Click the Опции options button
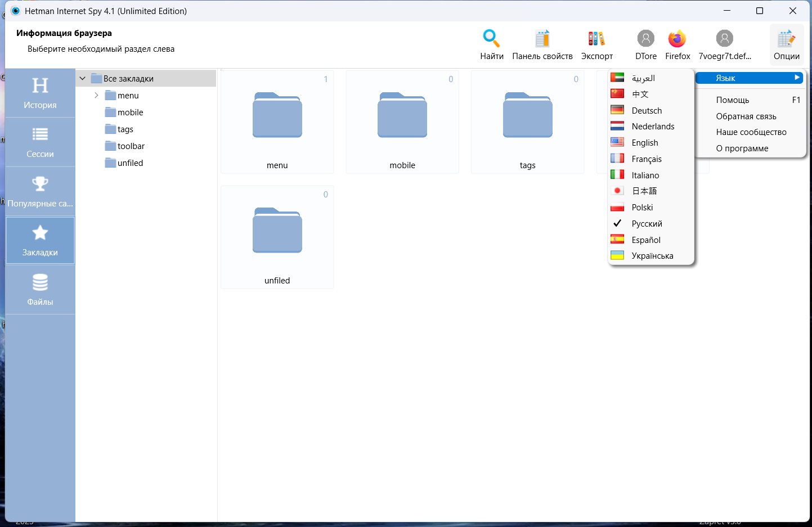Viewport: 812px width, 527px height. tap(786, 44)
